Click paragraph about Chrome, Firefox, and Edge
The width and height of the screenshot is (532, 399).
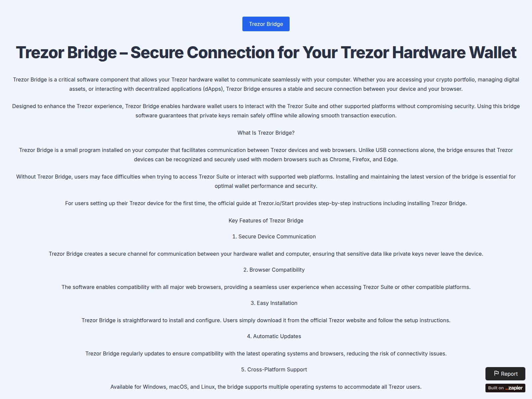tap(266, 155)
